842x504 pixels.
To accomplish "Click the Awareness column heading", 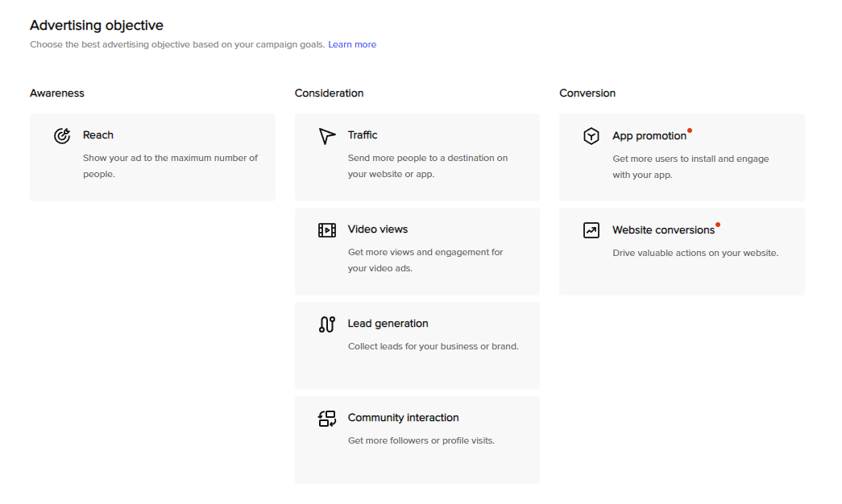I will click(57, 93).
